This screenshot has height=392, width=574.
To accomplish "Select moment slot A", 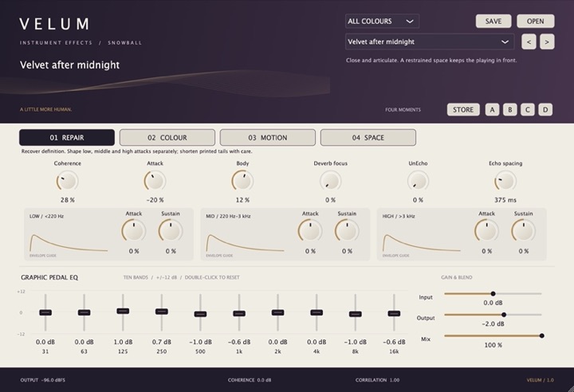I will pos(492,109).
